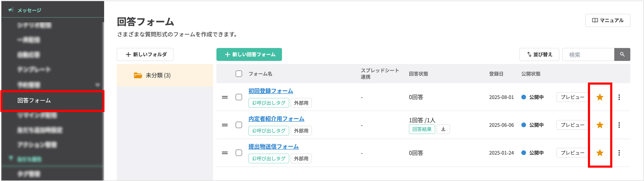Create a new 回答フォーム
The height and width of the screenshot is (181, 644).
(249, 54)
